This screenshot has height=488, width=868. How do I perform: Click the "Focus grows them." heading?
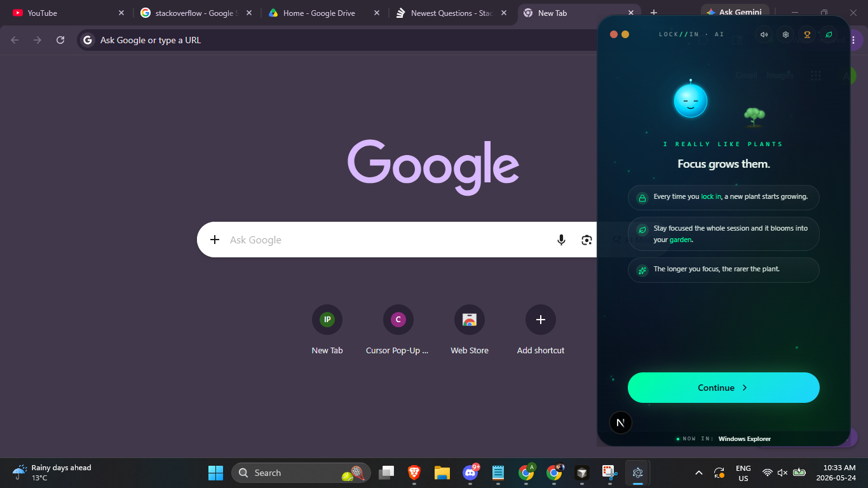coord(724,164)
